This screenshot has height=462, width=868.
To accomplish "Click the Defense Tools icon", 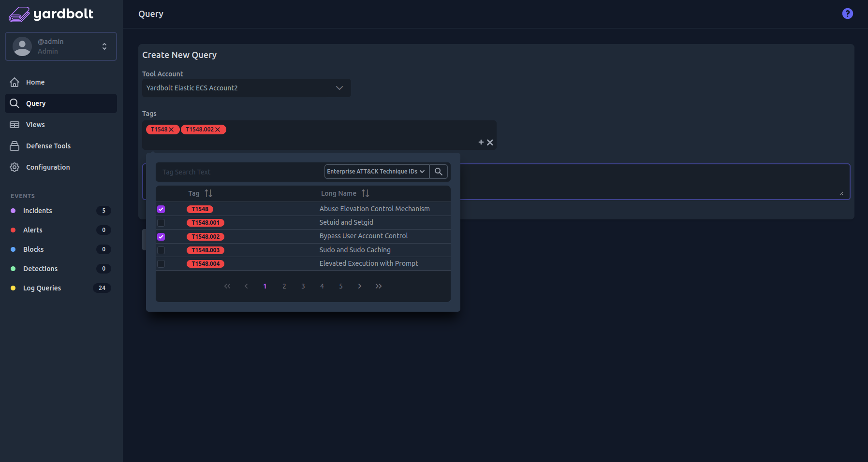I will pos(15,146).
